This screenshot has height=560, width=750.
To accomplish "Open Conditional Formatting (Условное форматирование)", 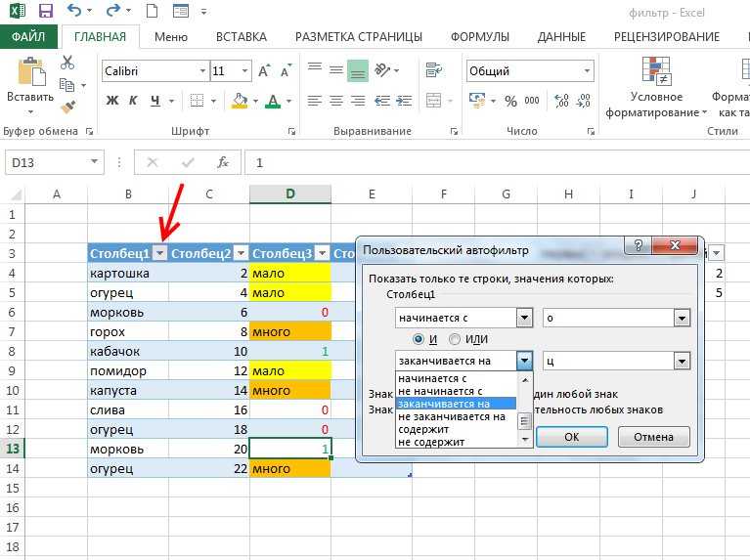I will tap(656, 88).
